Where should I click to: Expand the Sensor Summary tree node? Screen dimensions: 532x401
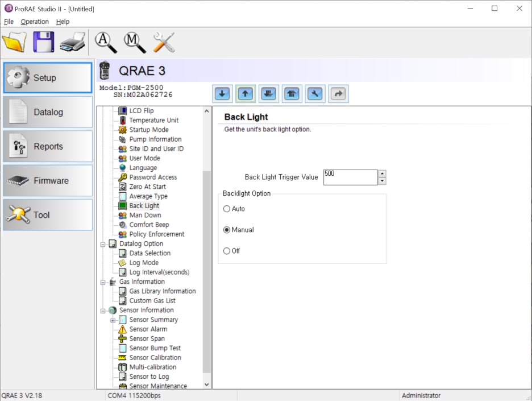(113, 321)
